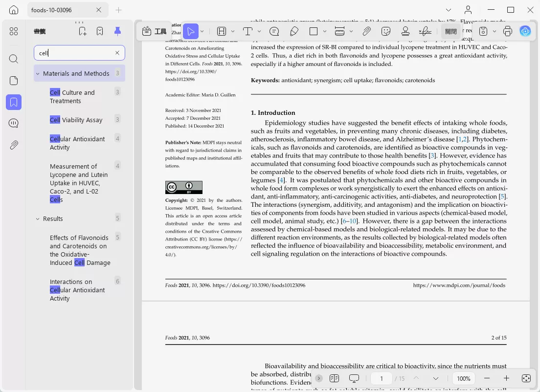This screenshot has height=392, width=540.
Task: Zoom out with minus button
Action: pos(487,378)
